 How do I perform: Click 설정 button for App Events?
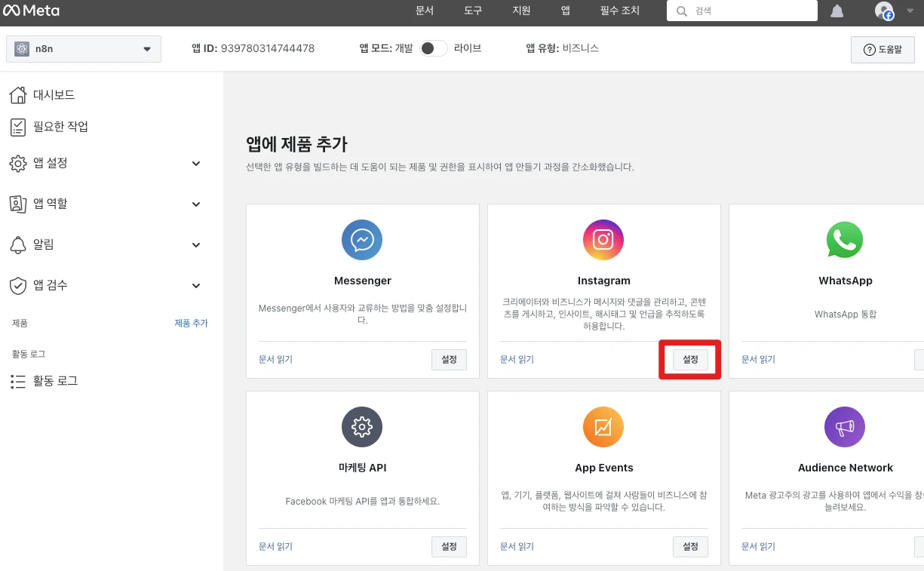690,547
